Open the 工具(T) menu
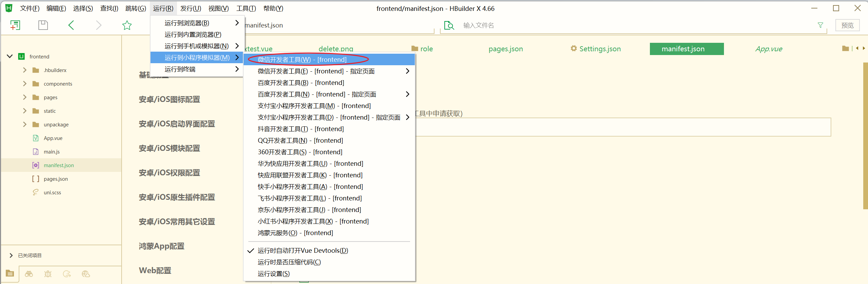This screenshot has width=868, height=284. click(x=246, y=8)
